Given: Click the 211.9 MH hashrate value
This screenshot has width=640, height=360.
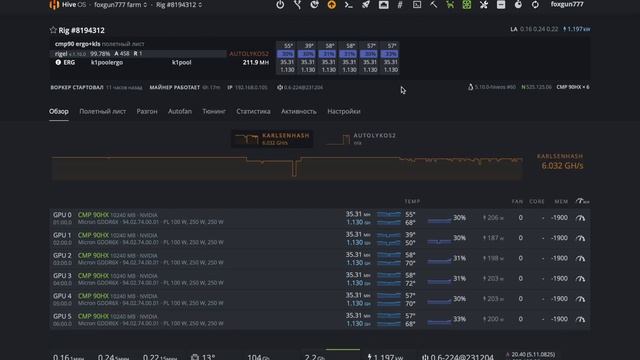Looking at the screenshot, I should 256,62.
